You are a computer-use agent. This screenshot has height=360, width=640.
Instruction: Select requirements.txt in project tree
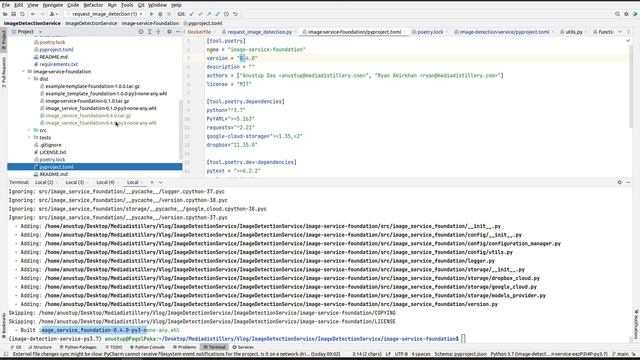58,64
